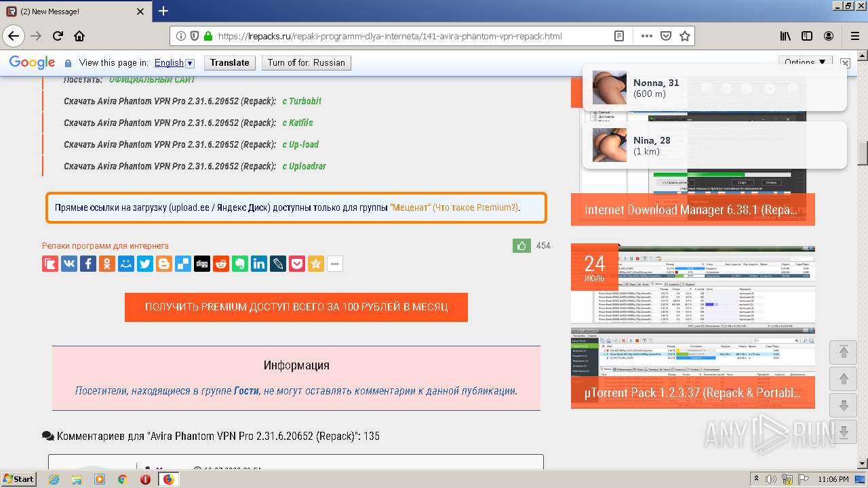Share on Moi Mir smiley icon
Image resolution: width=868 pixels, height=488 pixels.
126,264
